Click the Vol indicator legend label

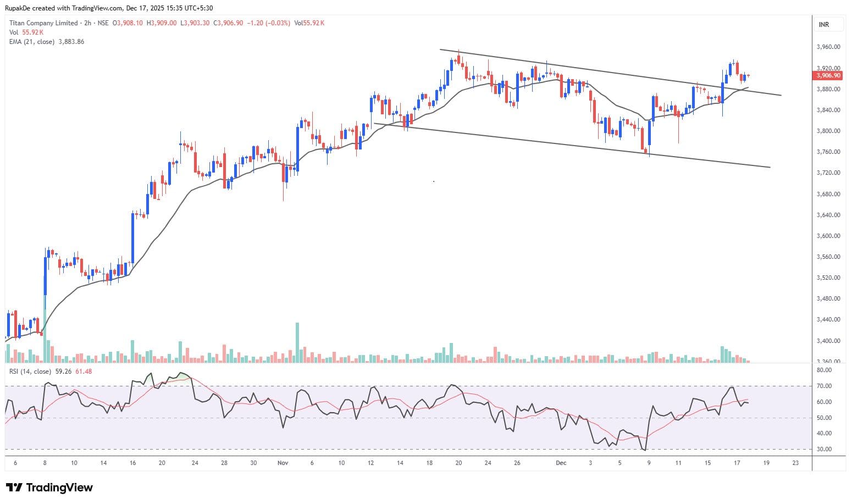click(x=14, y=32)
